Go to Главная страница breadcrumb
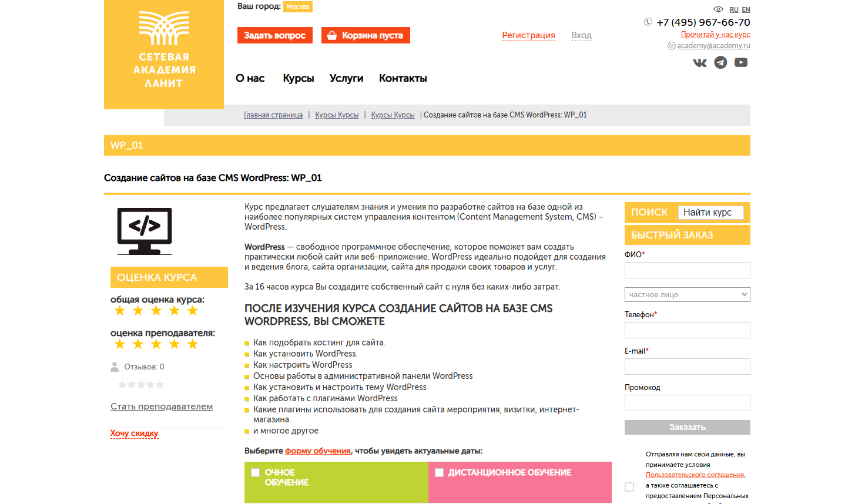865x504 pixels. [x=273, y=115]
